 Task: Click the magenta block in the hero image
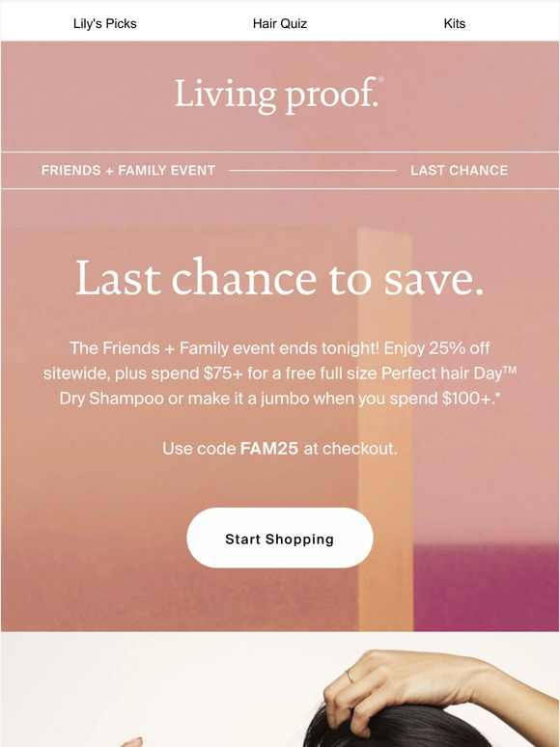[x=486, y=589]
